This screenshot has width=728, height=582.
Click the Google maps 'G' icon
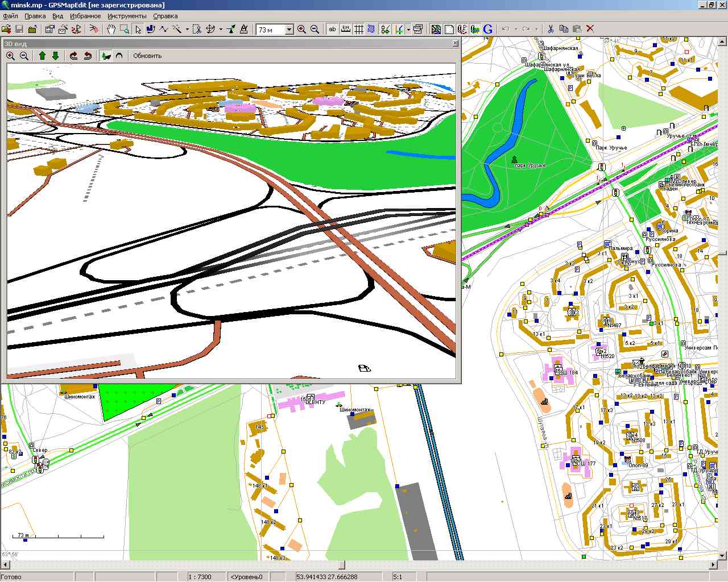click(488, 29)
